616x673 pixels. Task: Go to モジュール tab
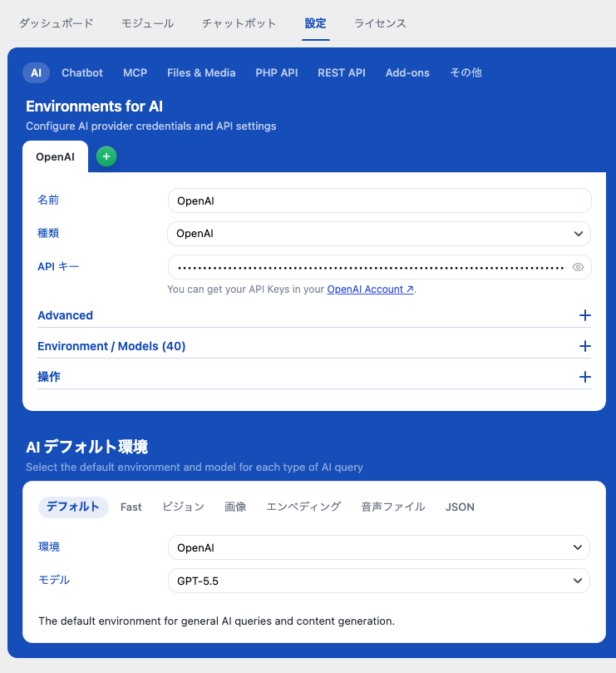[x=148, y=23]
